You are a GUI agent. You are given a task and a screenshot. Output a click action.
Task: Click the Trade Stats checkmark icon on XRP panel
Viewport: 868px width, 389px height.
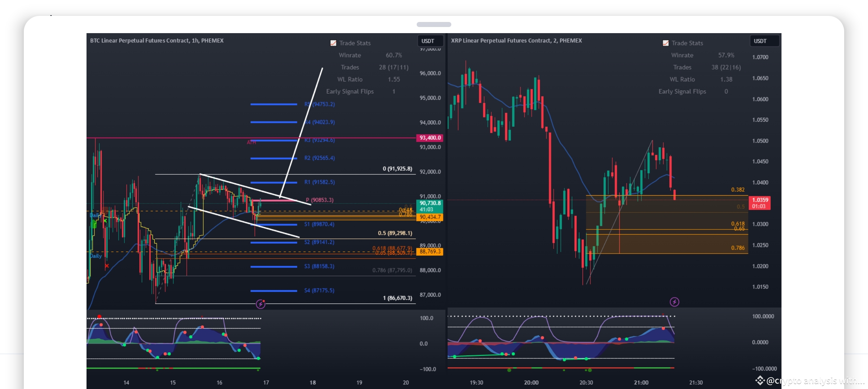(665, 43)
